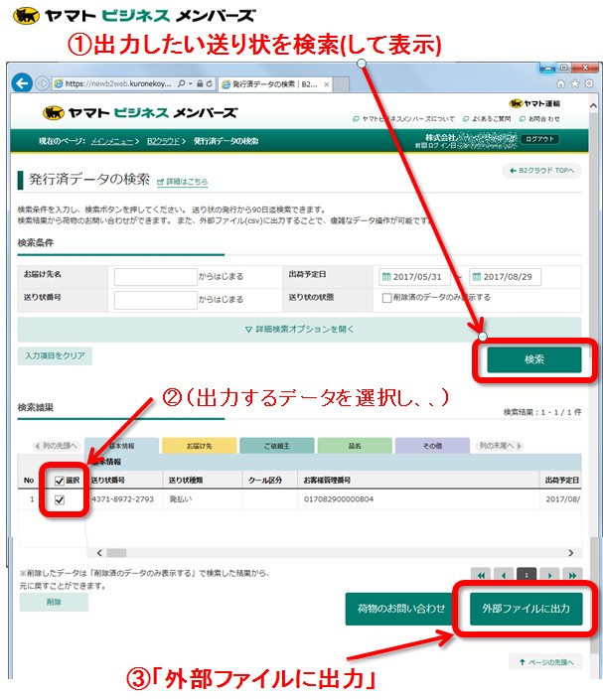The height and width of the screenshot is (700, 603).
Task: Click ページの先頭へ button
Action: point(545,662)
